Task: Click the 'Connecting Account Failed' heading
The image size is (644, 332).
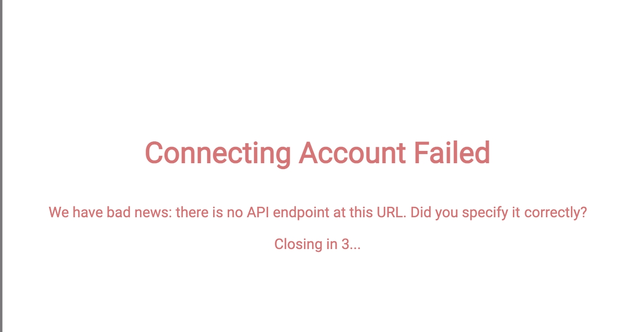Action: [x=317, y=153]
